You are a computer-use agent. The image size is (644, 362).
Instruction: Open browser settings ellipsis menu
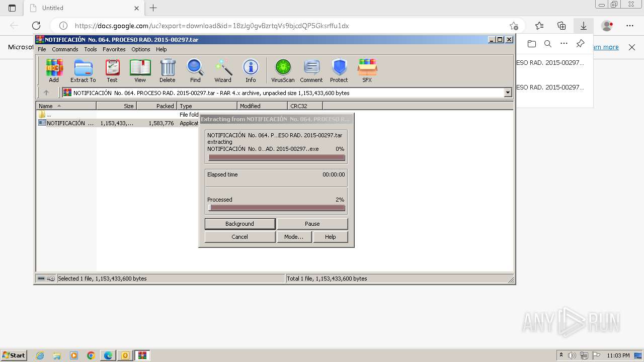630,26
